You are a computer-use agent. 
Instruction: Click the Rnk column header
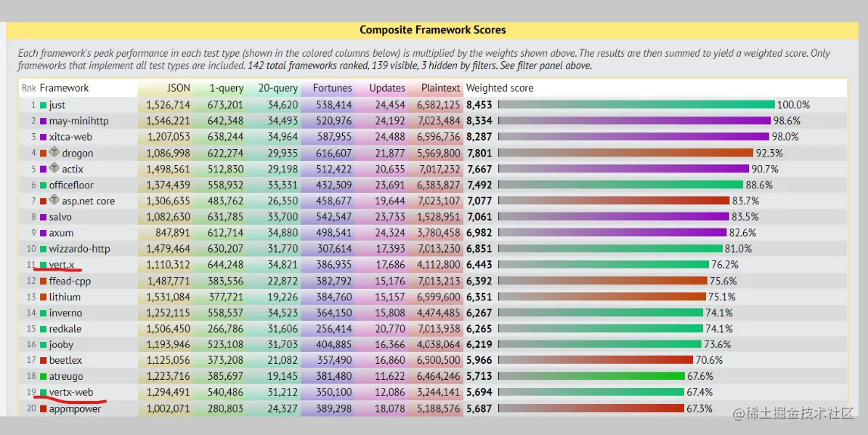click(x=29, y=88)
